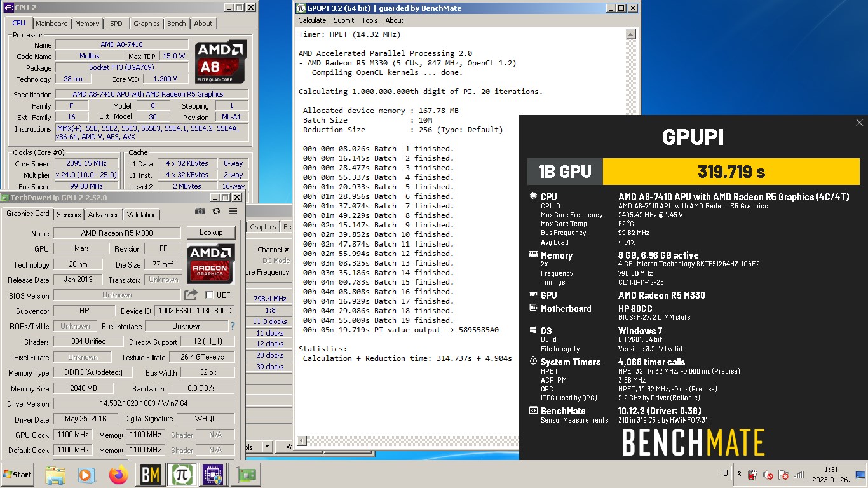Click the Device ID field 1002 6660
Viewport: 868px width, 488px height.
click(194, 311)
